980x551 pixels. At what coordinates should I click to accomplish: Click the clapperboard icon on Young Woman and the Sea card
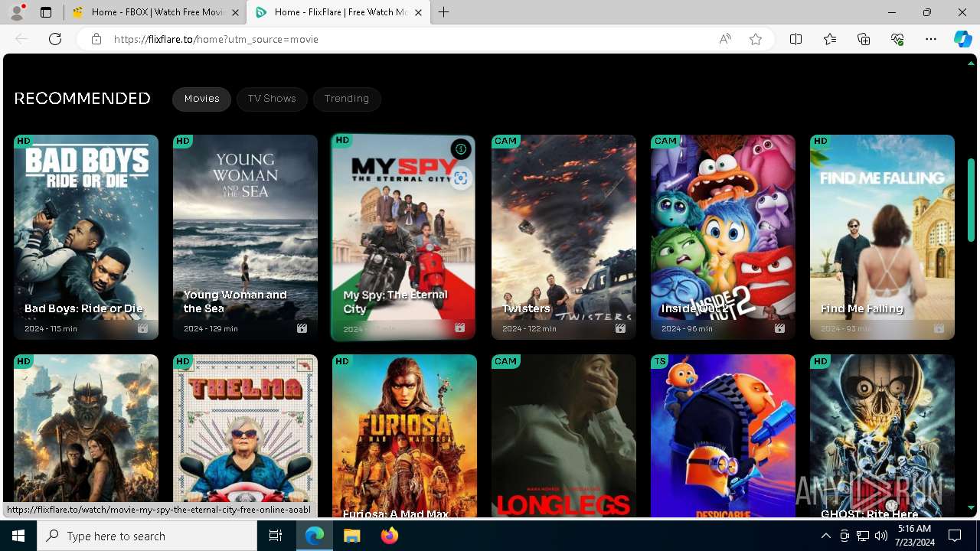tap(302, 328)
